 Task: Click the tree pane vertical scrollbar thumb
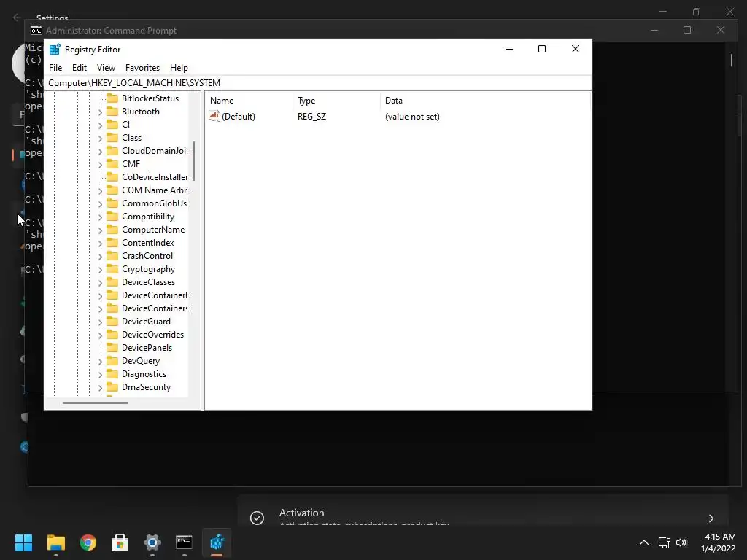[x=194, y=161]
